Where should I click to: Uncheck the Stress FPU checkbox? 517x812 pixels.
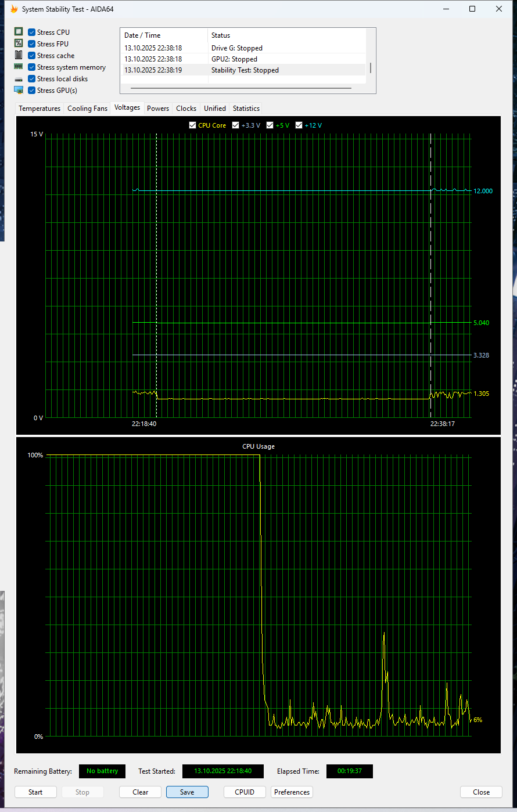[x=31, y=43]
